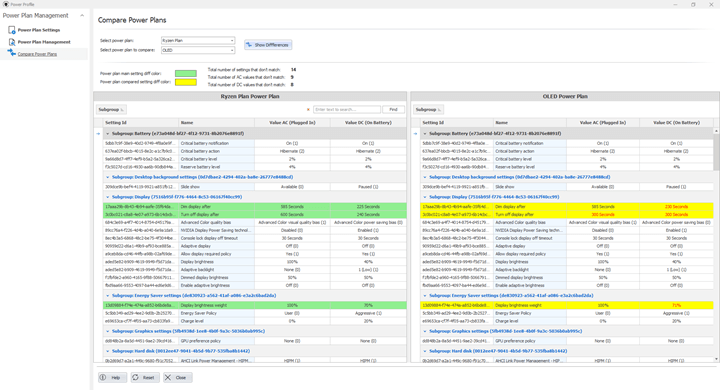
Task: Click the Subgroup grouping chip in OLED pane
Action: [428, 109]
